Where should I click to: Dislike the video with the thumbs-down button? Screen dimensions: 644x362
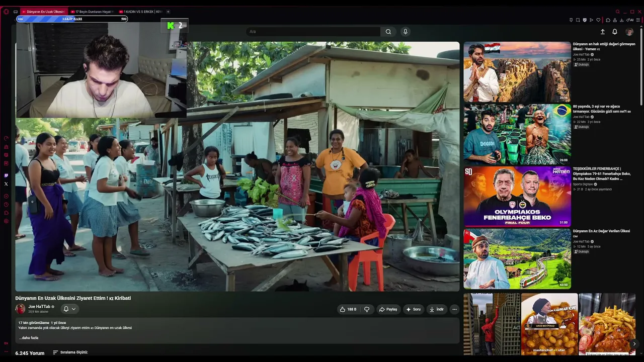(367, 309)
